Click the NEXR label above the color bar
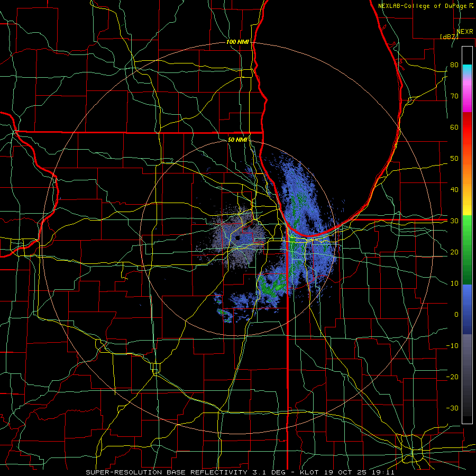The image size is (476, 476). [x=465, y=31]
